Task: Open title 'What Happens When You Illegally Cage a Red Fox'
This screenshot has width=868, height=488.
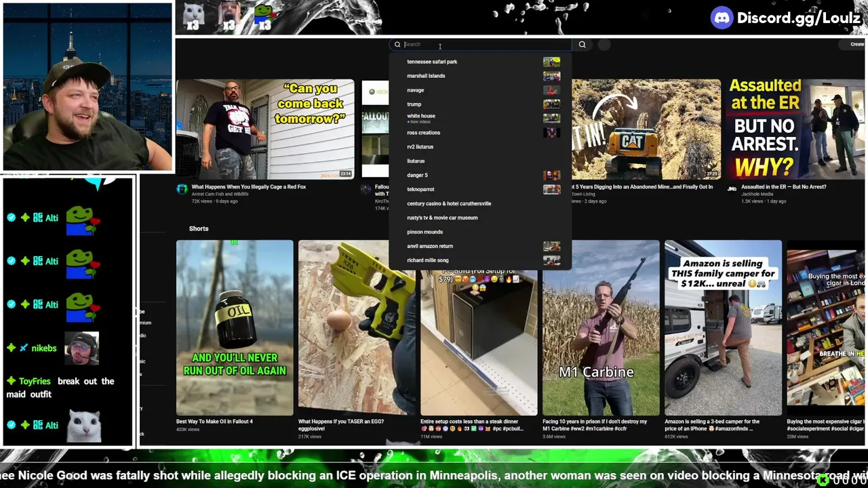Action: [x=248, y=187]
